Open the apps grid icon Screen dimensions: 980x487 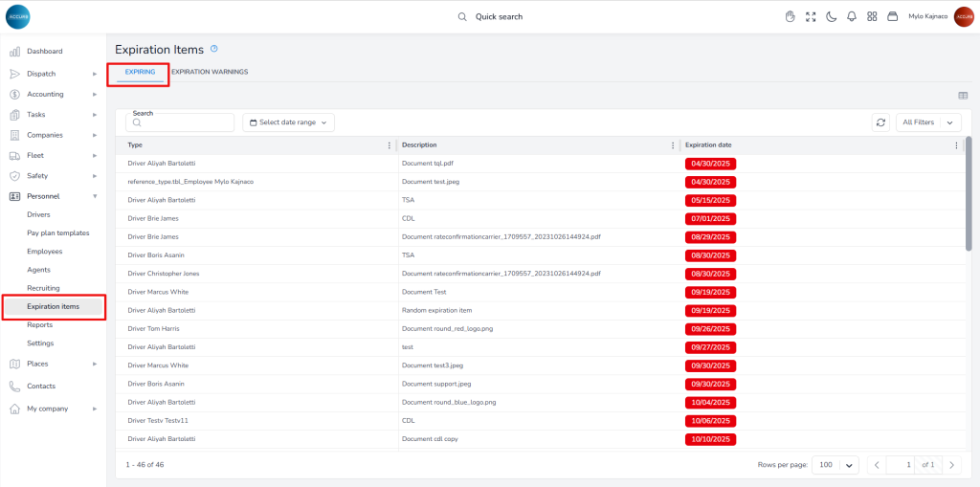point(872,16)
